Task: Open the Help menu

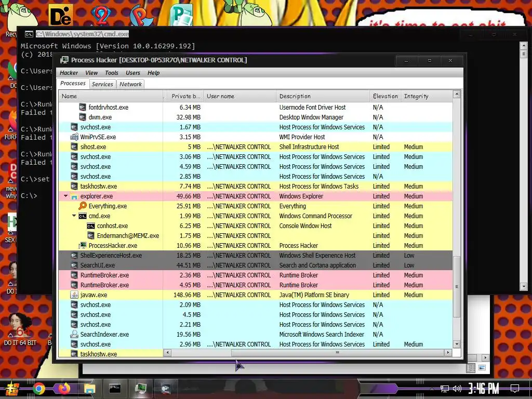Action: pyautogui.click(x=153, y=73)
